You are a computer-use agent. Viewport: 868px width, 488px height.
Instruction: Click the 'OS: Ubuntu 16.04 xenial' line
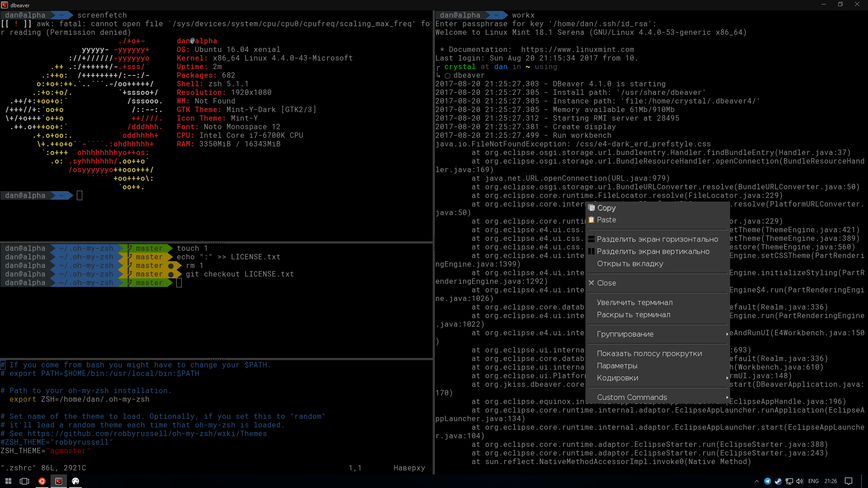pyautogui.click(x=229, y=49)
